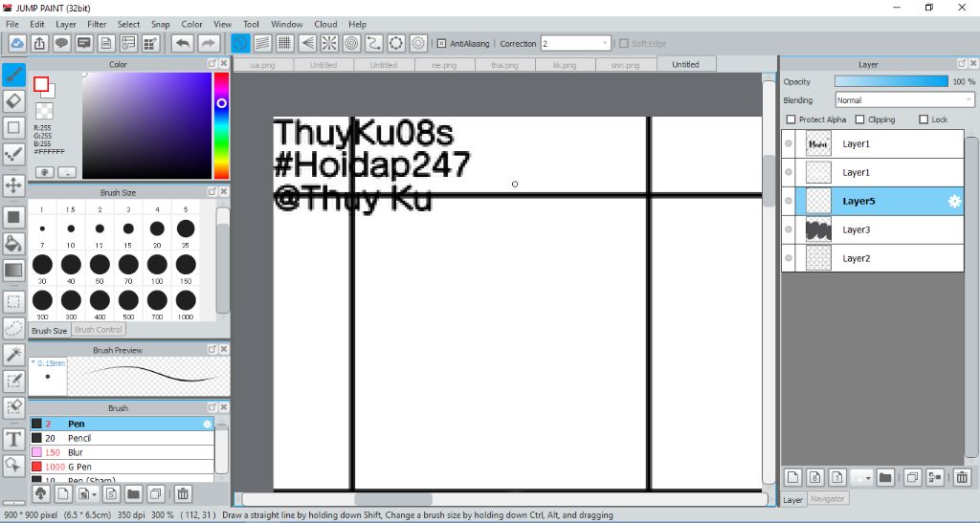Enable radial snap

point(329,43)
